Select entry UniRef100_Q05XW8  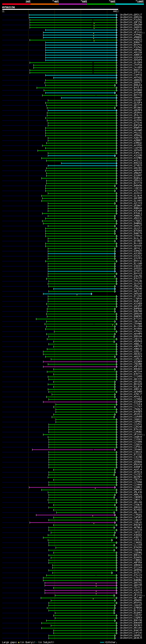[x=131, y=93]
